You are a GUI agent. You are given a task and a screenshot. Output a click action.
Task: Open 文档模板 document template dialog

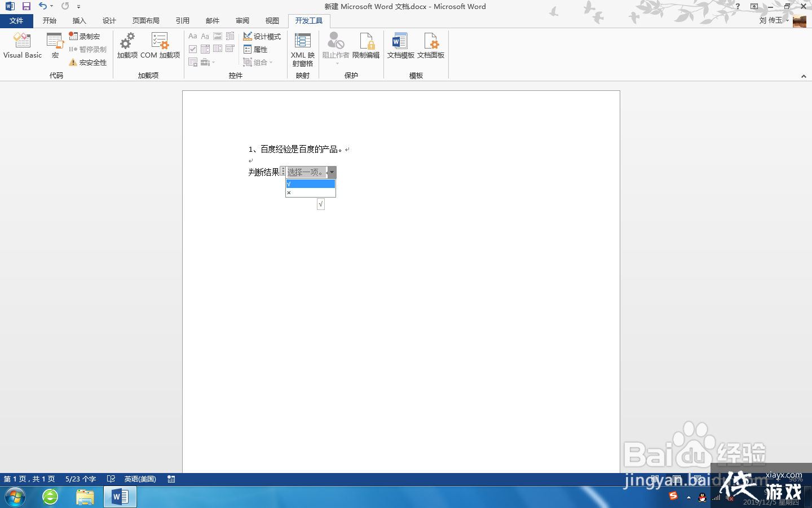click(401, 45)
